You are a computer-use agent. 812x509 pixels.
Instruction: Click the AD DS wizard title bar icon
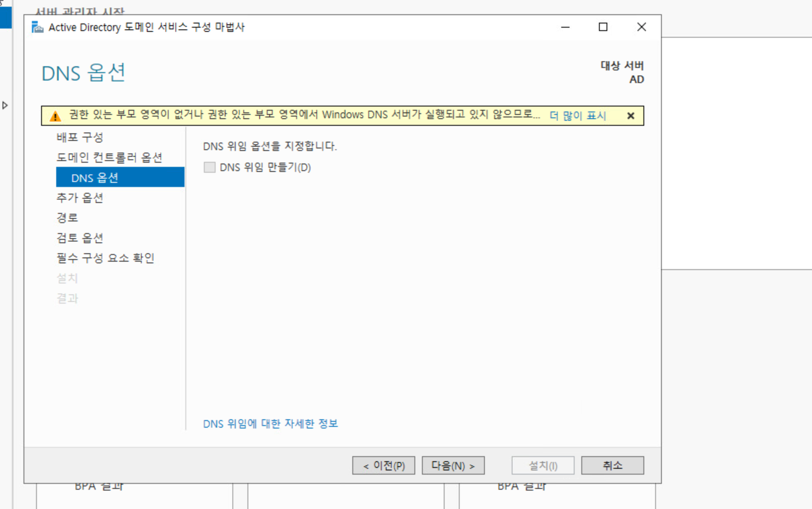(37, 27)
